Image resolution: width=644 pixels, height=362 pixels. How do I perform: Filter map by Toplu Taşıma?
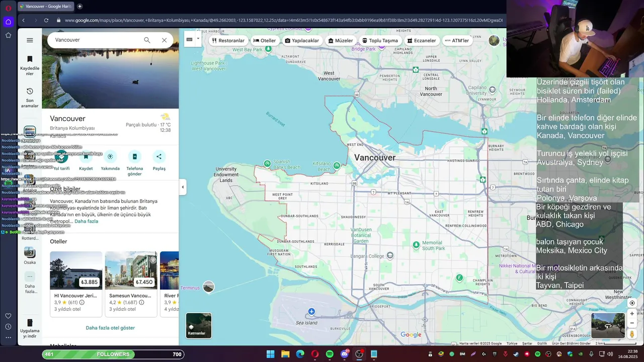point(380,40)
